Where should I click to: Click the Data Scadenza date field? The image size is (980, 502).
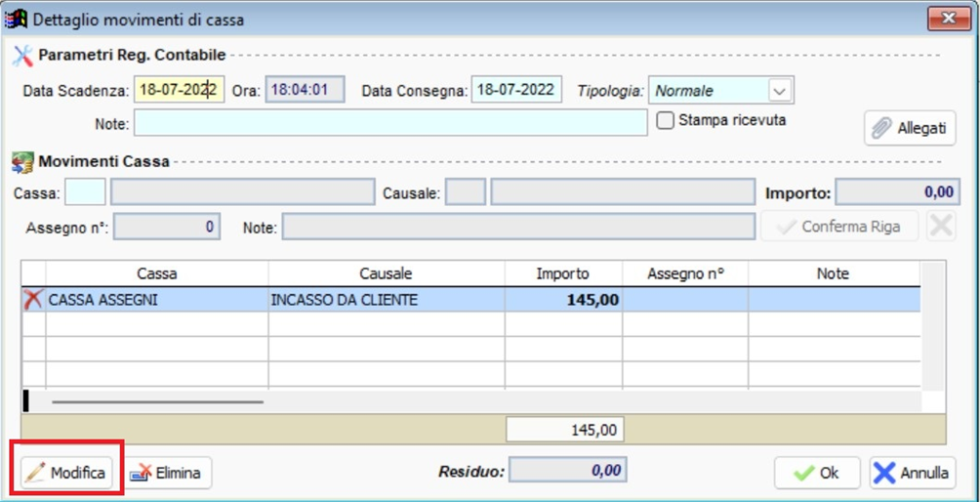(179, 90)
